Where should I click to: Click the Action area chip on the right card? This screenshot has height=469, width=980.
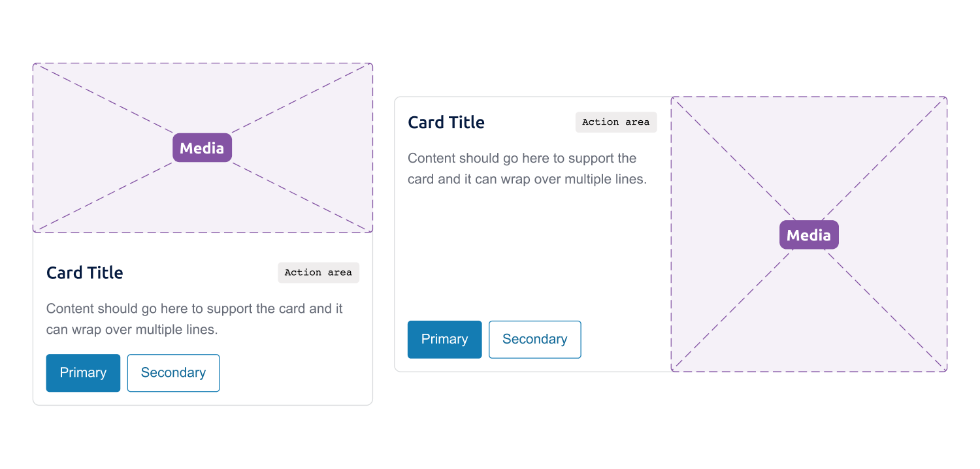(615, 122)
